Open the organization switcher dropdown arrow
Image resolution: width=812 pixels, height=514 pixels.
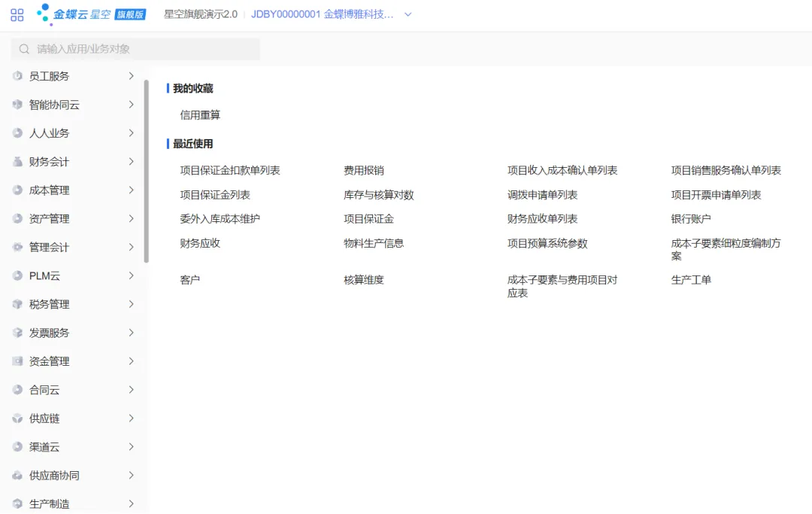coord(408,14)
